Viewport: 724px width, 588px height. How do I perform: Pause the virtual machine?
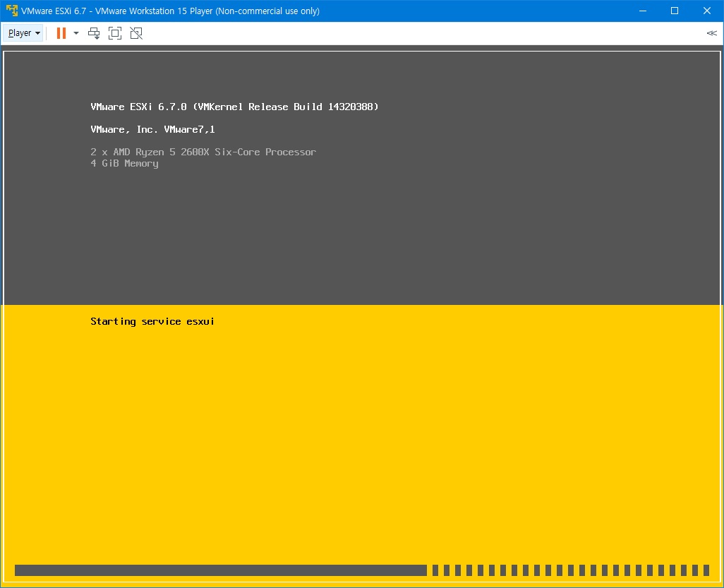[61, 33]
